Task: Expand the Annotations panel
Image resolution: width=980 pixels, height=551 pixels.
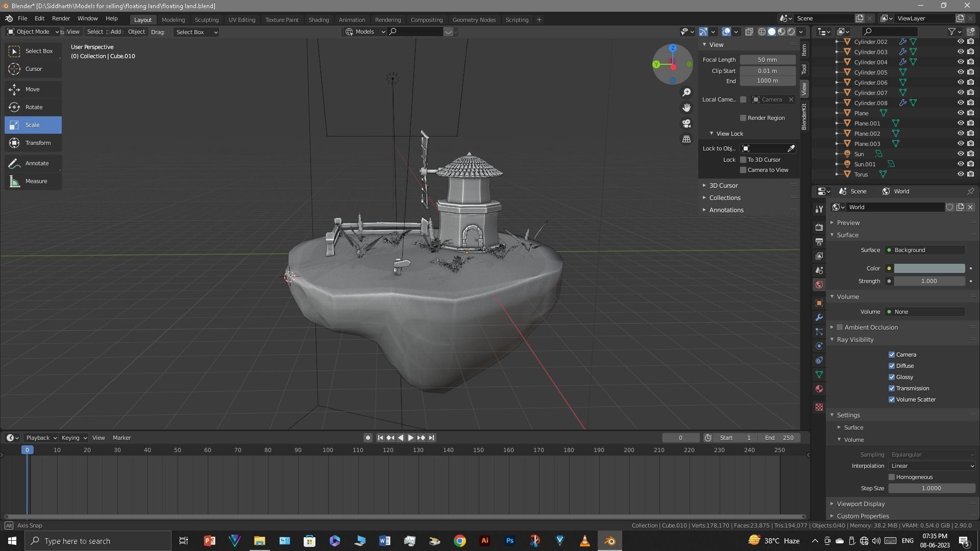Action: click(726, 210)
